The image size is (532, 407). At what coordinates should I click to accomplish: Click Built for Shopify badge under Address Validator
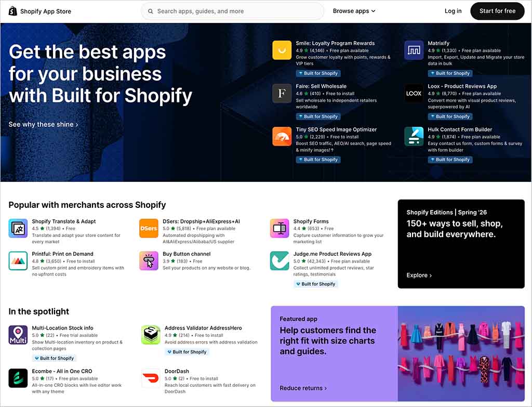point(187,352)
